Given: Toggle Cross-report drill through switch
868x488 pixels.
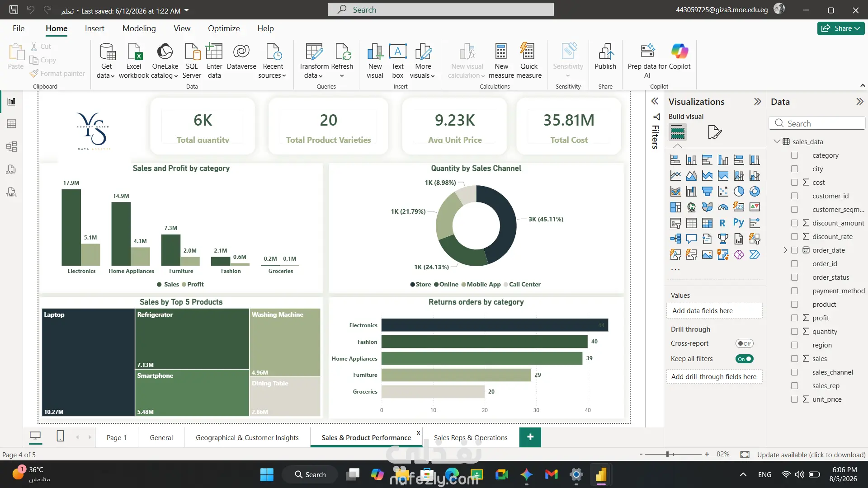Looking at the screenshot, I should pos(744,343).
